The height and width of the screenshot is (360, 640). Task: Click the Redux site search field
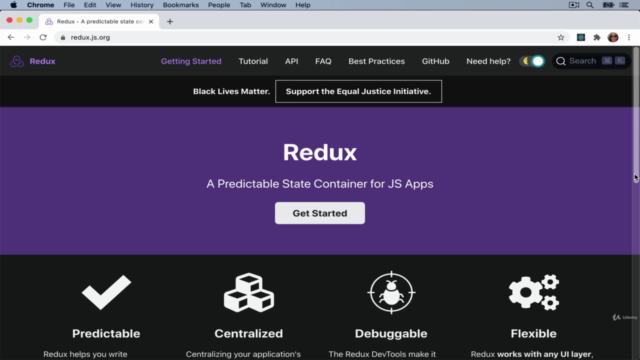(x=591, y=61)
